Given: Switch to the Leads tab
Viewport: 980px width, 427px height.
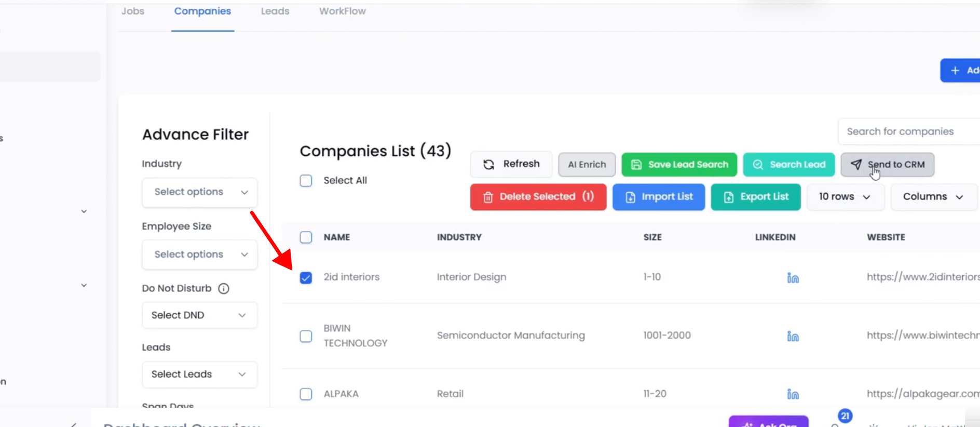Looking at the screenshot, I should click(x=275, y=11).
